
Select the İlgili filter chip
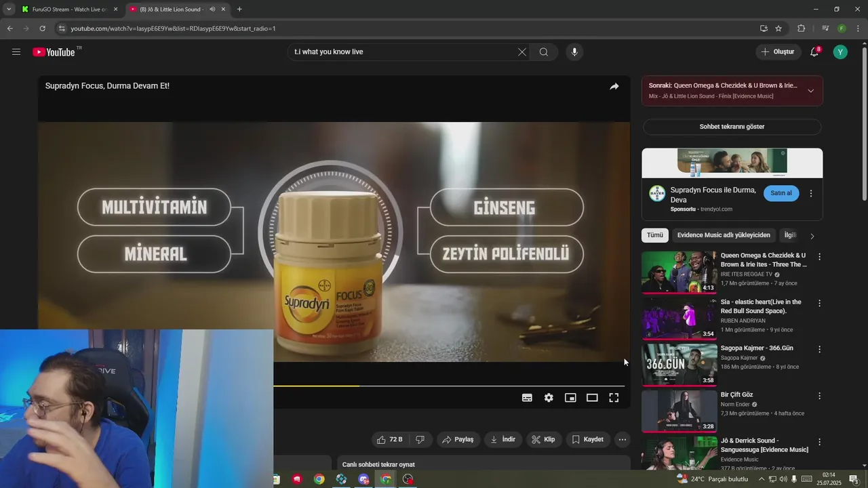point(790,235)
